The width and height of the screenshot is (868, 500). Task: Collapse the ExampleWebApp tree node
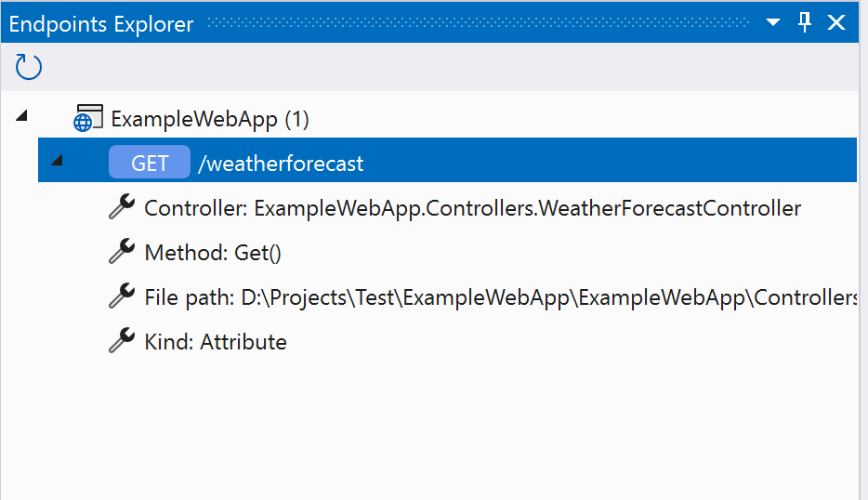coord(22,115)
